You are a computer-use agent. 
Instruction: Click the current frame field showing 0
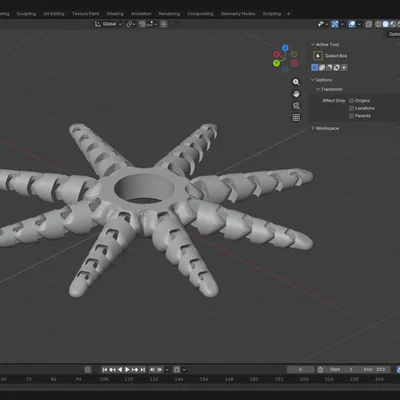tap(301, 369)
